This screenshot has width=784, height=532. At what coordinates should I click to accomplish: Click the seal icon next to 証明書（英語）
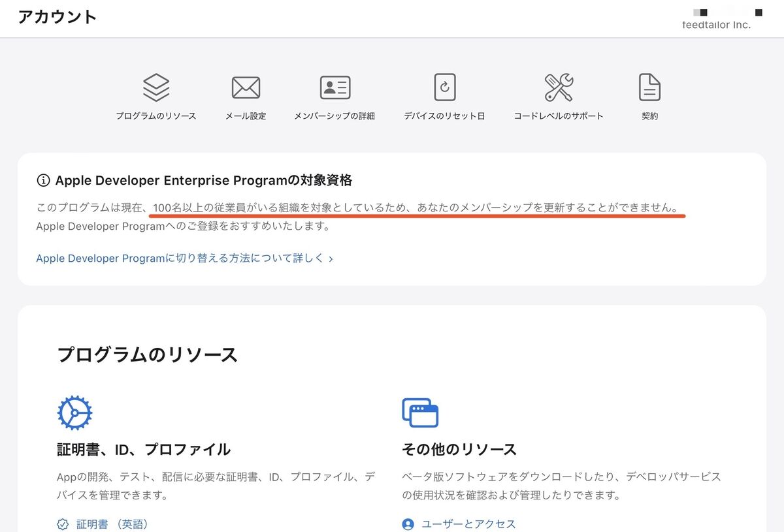point(63,524)
